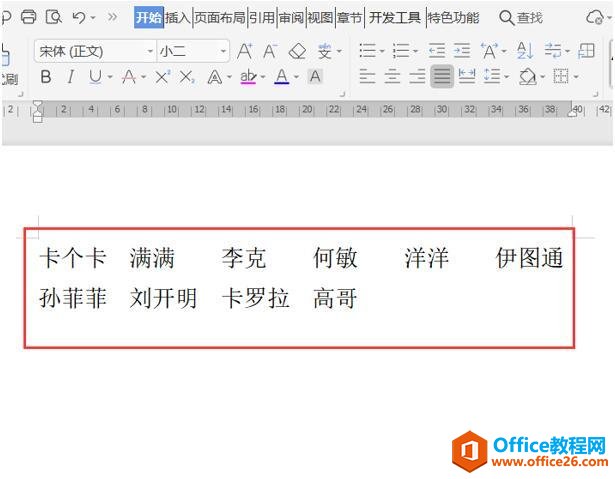615x479 pixels.
Task: Open the 视图 tab
Action: click(320, 18)
